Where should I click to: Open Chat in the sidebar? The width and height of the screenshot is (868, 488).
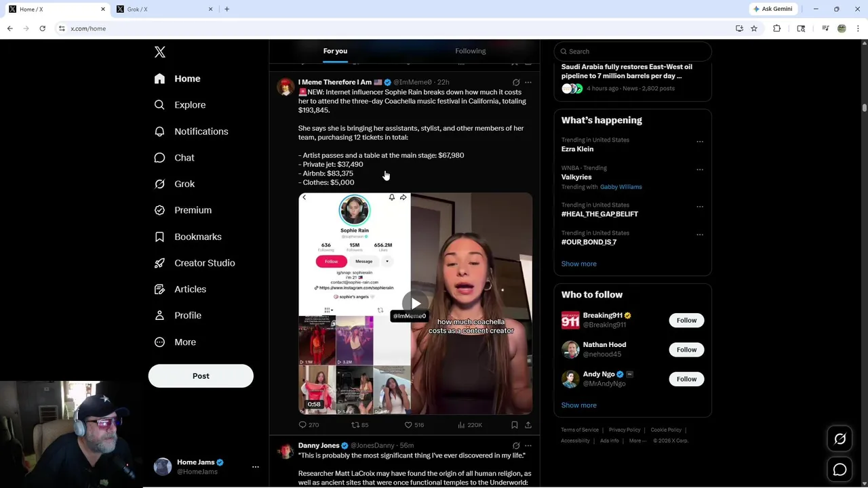174,158
